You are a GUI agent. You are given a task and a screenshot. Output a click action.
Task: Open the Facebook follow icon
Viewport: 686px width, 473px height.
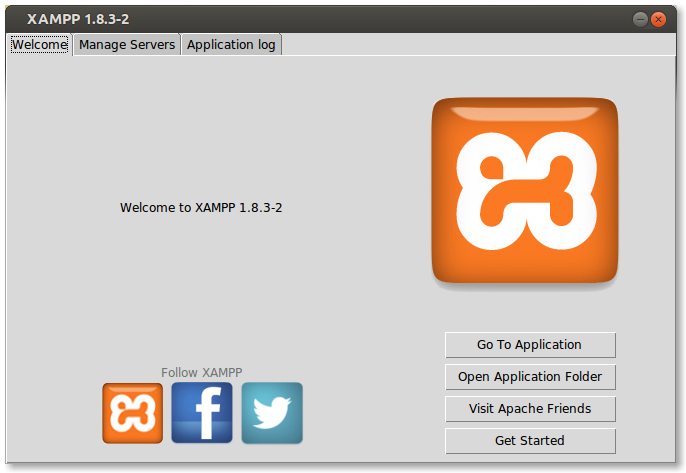click(202, 413)
